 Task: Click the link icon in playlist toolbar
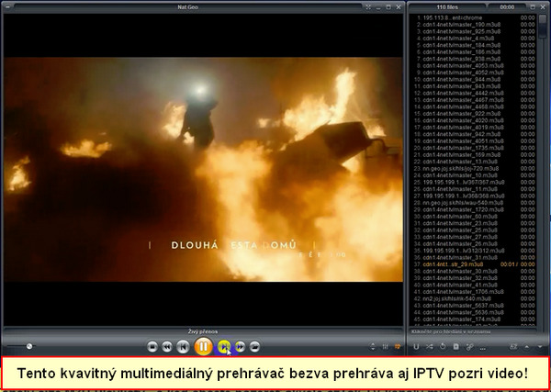[x=469, y=346]
